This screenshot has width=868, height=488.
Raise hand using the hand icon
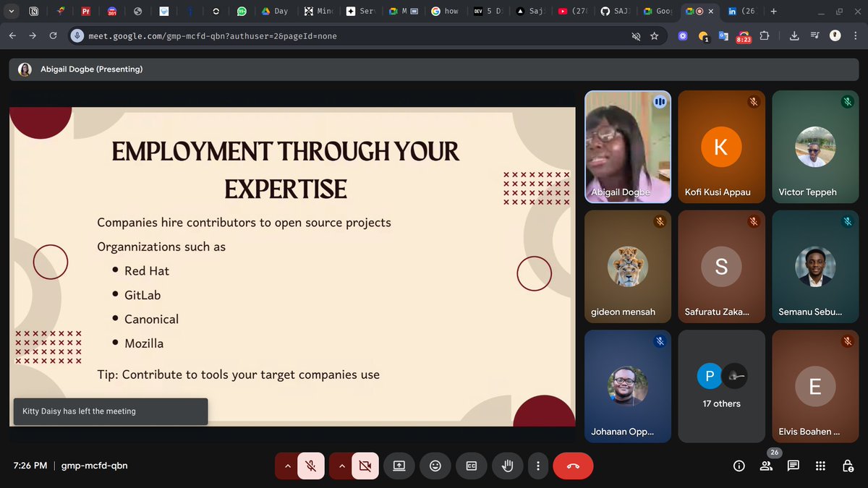tap(508, 466)
